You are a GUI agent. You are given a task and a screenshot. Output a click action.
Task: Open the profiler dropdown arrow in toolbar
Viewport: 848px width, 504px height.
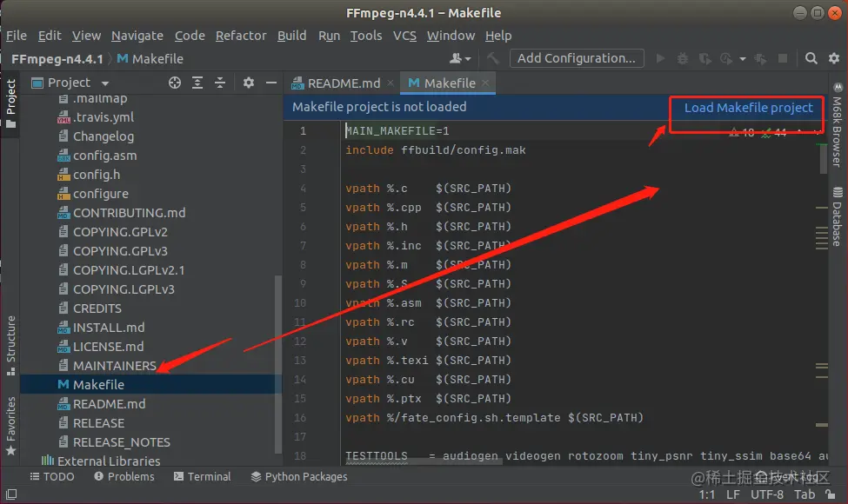click(x=743, y=58)
